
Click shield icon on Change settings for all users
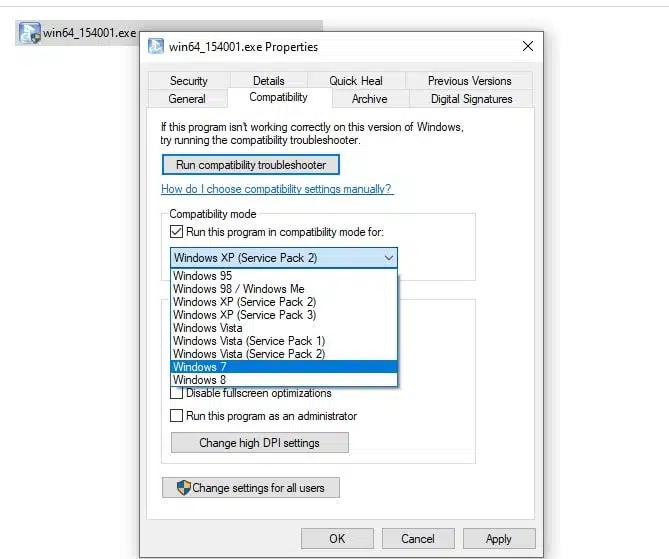coord(183,487)
